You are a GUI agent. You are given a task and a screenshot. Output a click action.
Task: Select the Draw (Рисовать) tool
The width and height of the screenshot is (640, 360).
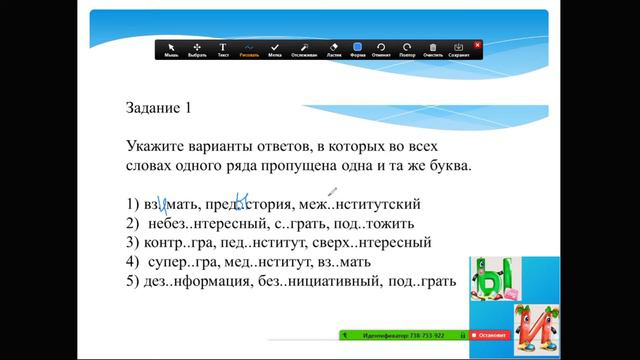point(249,50)
